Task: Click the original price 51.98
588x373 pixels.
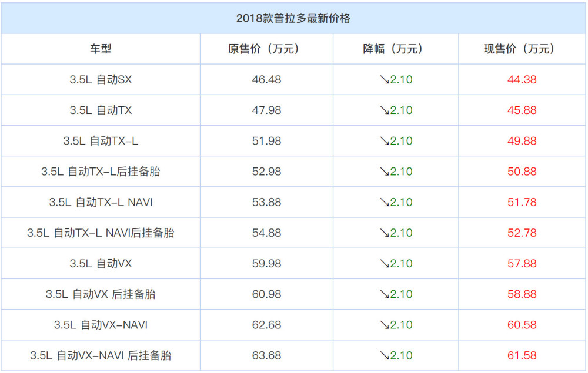Action: click(266, 141)
